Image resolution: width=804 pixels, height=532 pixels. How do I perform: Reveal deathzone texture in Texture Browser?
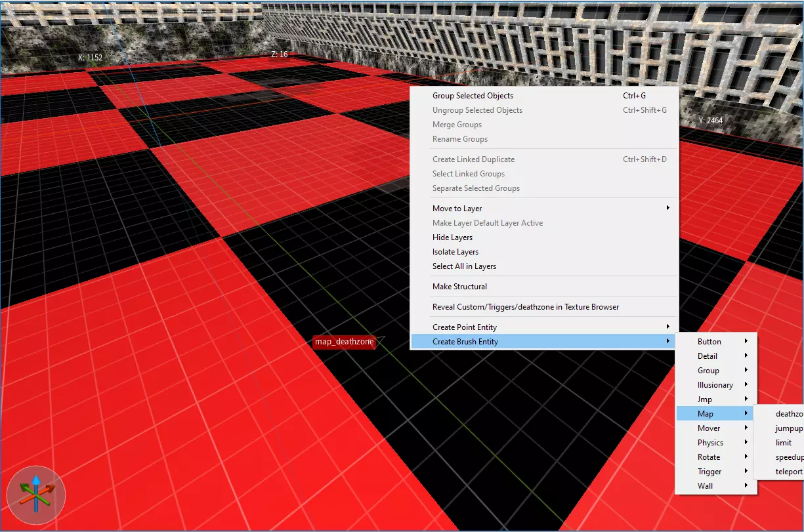[525, 307]
